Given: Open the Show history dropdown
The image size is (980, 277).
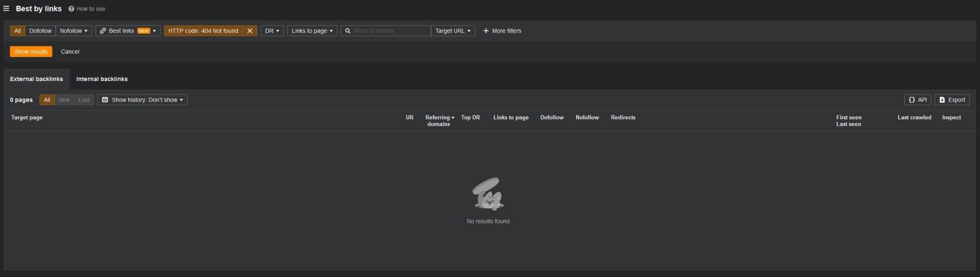Looking at the screenshot, I should pyautogui.click(x=143, y=100).
